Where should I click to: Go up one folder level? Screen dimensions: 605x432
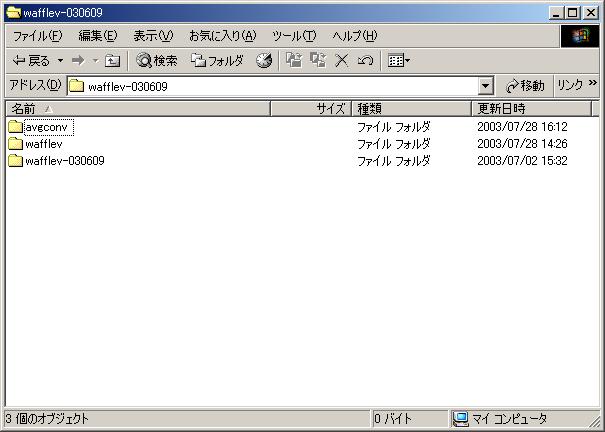point(112,61)
